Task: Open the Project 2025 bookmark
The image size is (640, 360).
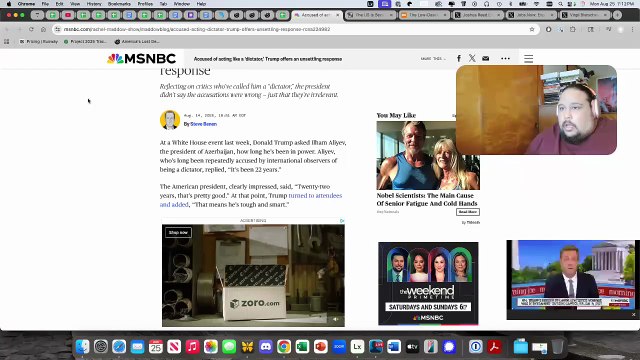Action: (85, 41)
